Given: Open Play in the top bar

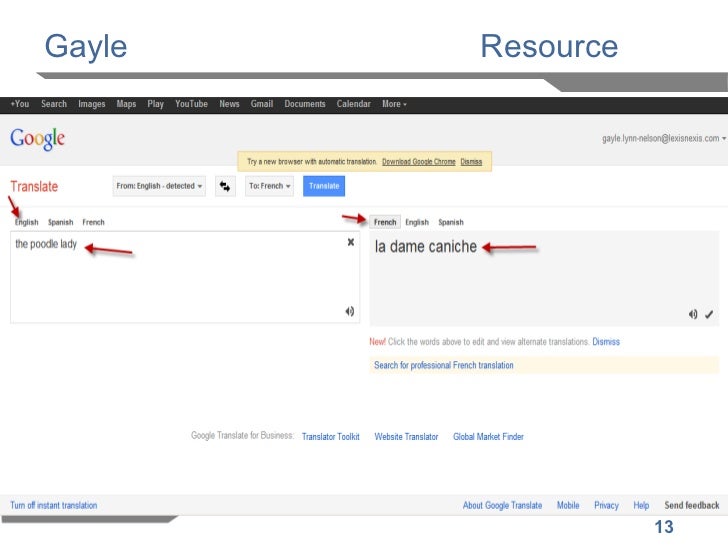Looking at the screenshot, I should [x=156, y=104].
